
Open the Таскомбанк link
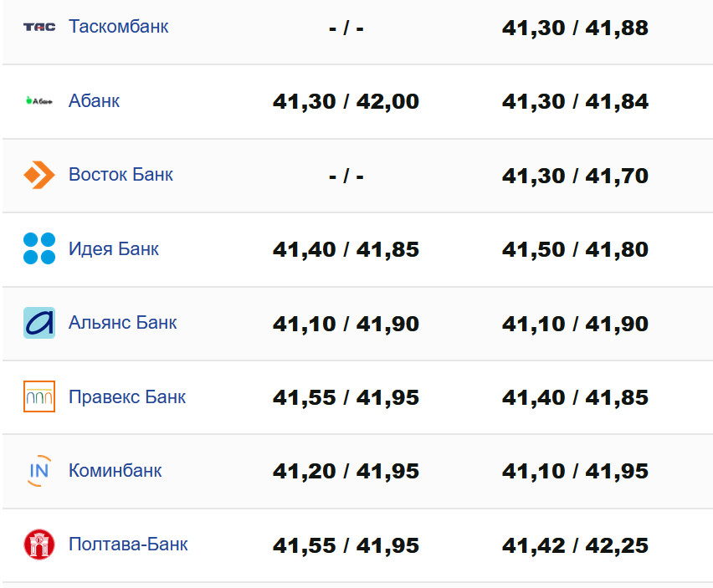(118, 27)
